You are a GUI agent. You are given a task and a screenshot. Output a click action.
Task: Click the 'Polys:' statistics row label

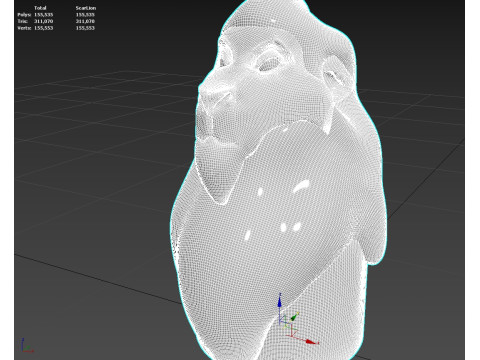coord(24,15)
